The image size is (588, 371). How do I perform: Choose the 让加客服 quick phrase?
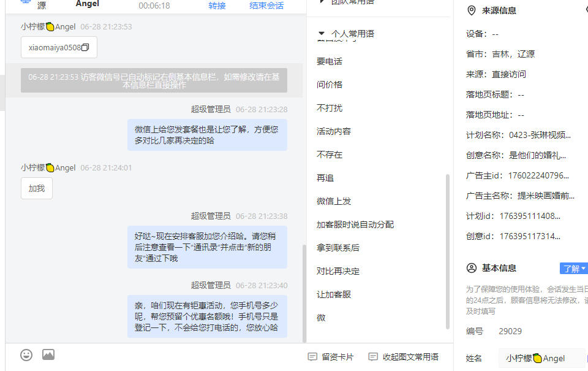[x=334, y=294]
